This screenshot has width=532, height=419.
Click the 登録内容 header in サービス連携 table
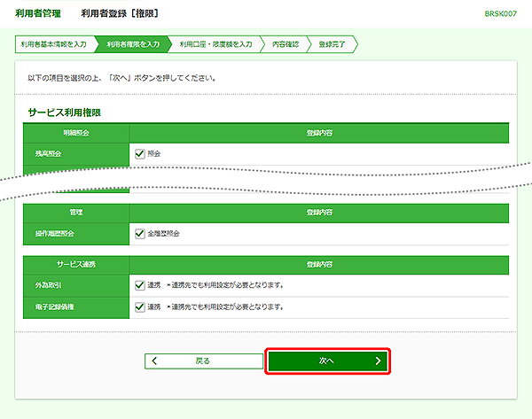[x=319, y=264]
